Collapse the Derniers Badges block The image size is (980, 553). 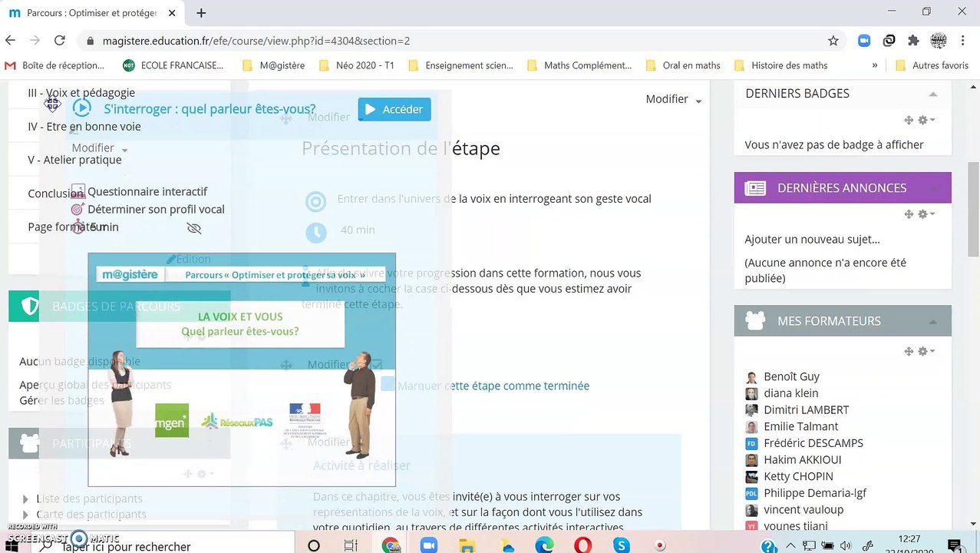pyautogui.click(x=933, y=94)
